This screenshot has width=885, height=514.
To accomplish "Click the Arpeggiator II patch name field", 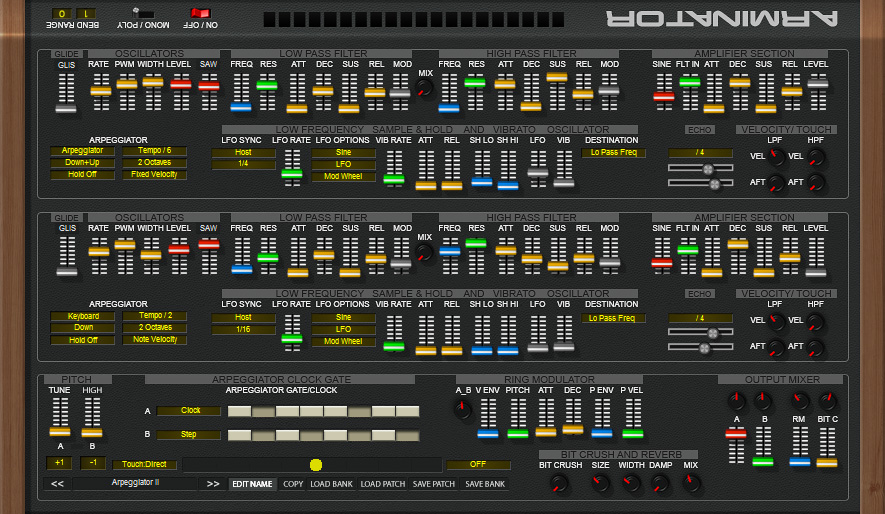I will 135,483.
